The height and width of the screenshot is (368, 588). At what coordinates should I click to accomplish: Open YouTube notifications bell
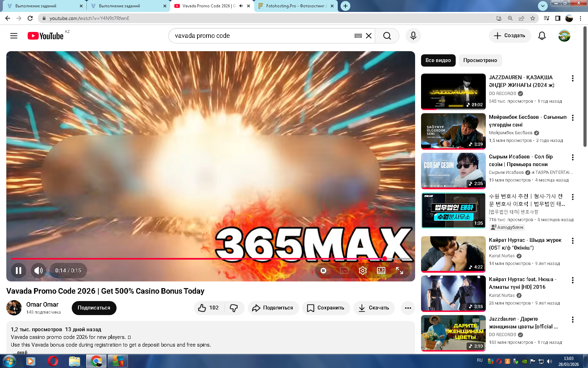(x=542, y=36)
